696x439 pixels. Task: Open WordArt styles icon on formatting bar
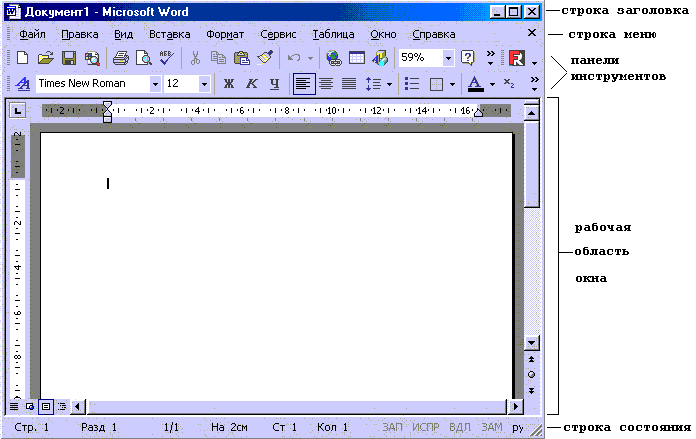pos(22,83)
